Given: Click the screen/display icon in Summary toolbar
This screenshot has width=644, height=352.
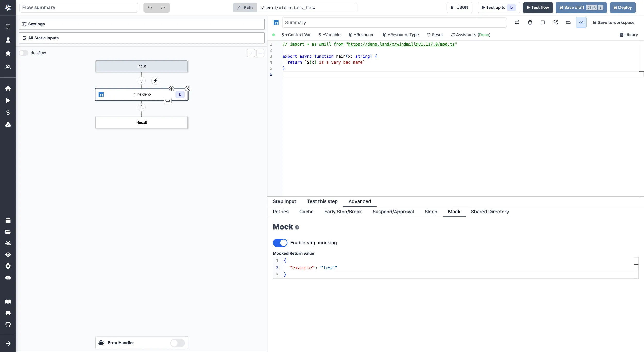Looking at the screenshot, I should click(x=543, y=23).
